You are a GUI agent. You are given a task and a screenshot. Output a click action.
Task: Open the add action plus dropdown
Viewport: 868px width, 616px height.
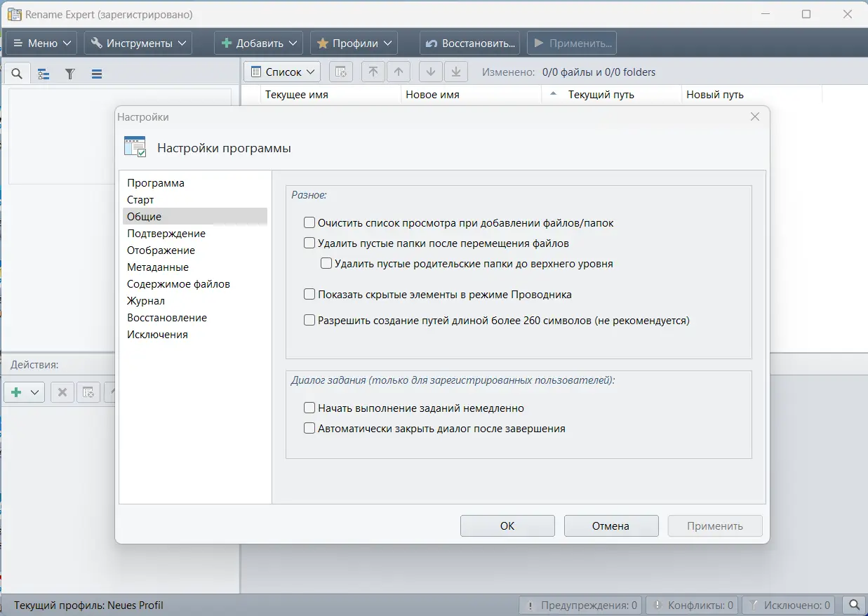(25, 392)
